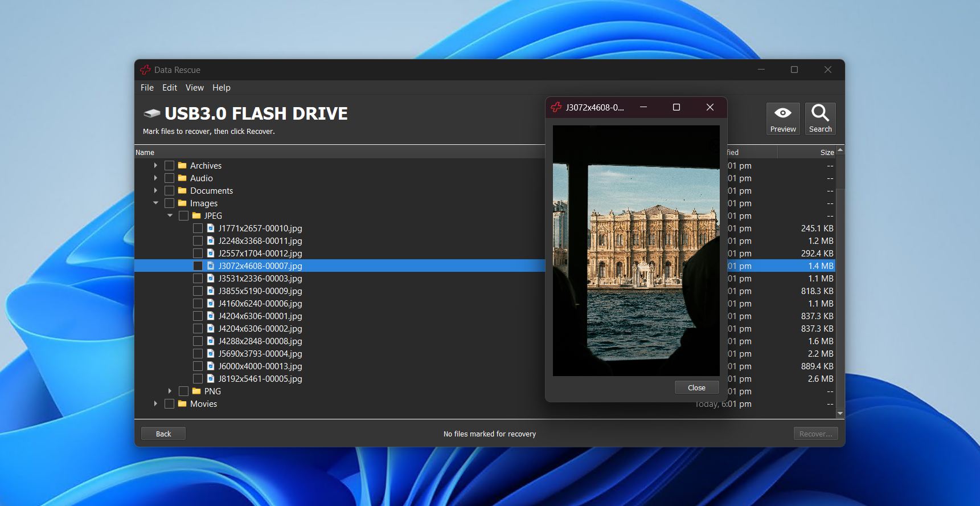The width and height of the screenshot is (980, 506).
Task: Click file icon of J2248x3368-00011.jpg
Action: (x=211, y=240)
